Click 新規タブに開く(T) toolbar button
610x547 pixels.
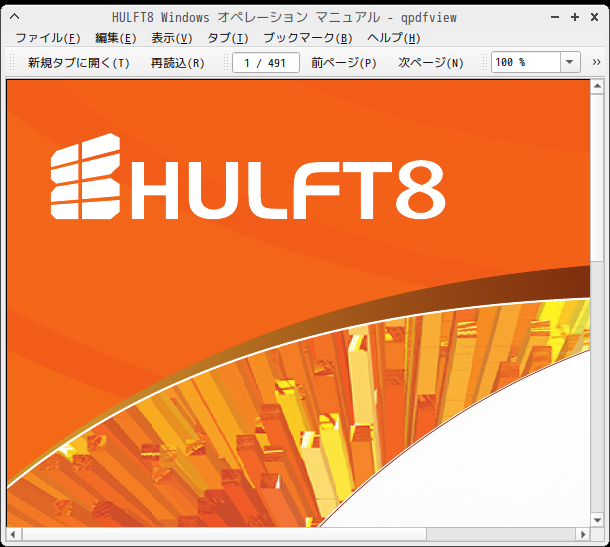click(x=79, y=63)
